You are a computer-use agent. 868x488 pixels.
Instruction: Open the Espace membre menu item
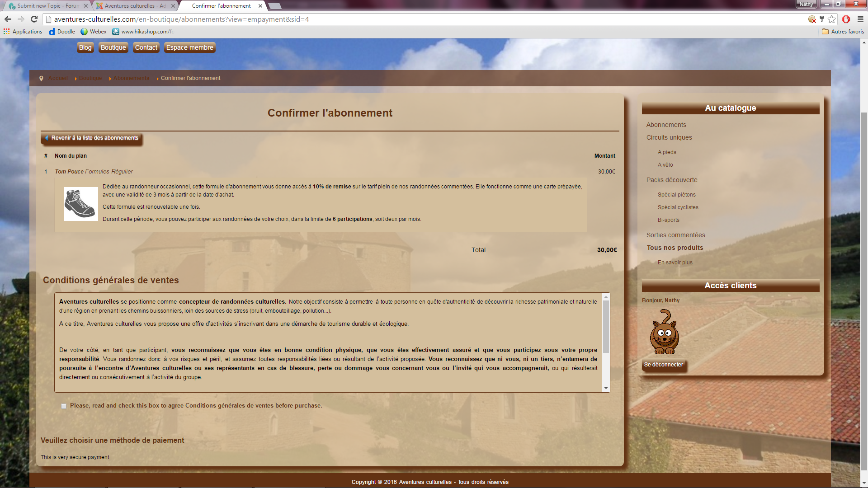189,47
